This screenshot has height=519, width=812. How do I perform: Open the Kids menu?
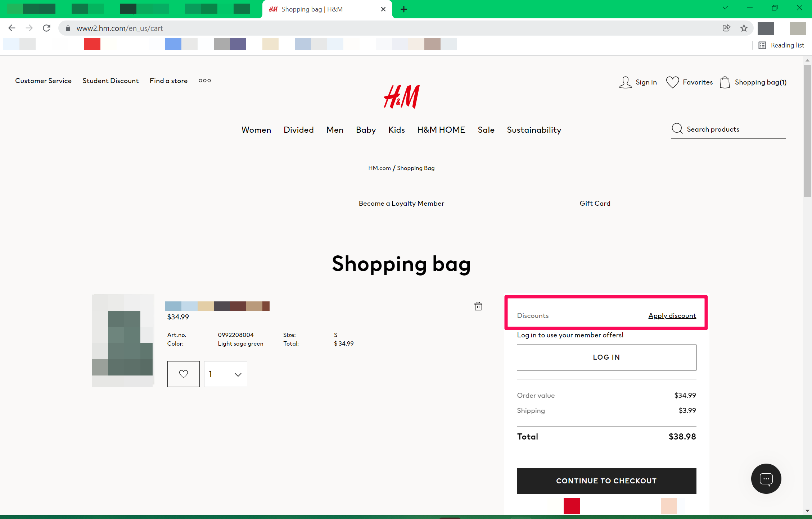pos(397,130)
